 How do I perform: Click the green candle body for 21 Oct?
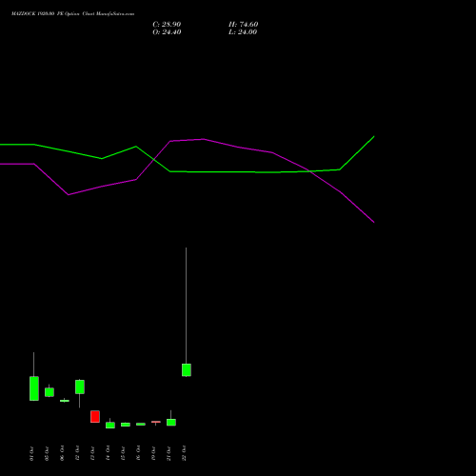click(171, 423)
